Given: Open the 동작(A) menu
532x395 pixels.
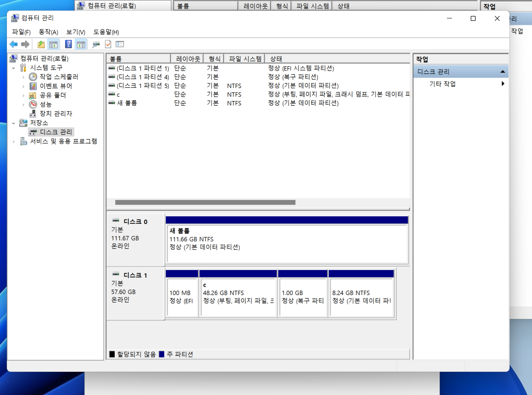Looking at the screenshot, I should coord(48,32).
